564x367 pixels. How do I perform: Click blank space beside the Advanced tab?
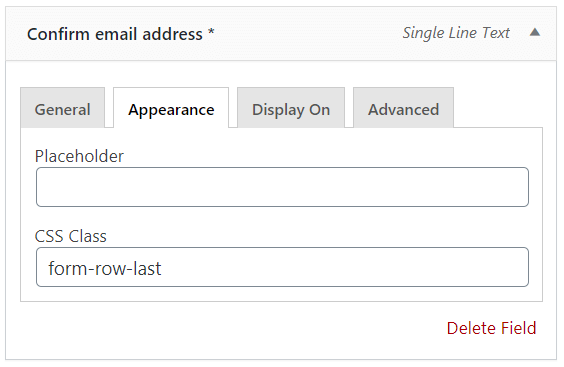click(498, 107)
